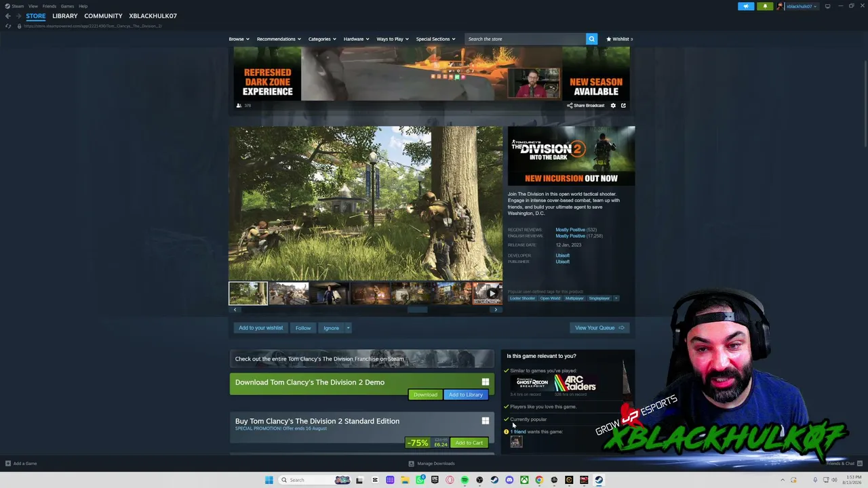Image resolution: width=868 pixels, height=488 pixels.
Task: Open the xblackhulk07 account dropdown
Action: point(801,6)
